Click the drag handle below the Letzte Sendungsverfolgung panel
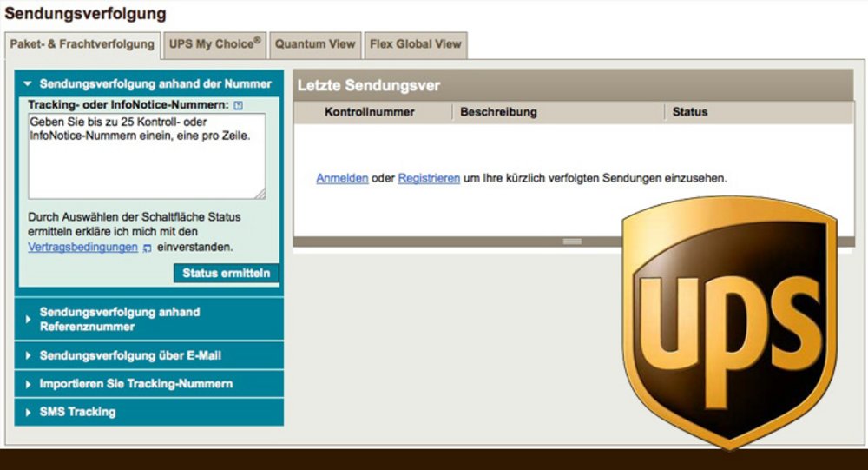Image resolution: width=868 pixels, height=470 pixels. point(572,241)
